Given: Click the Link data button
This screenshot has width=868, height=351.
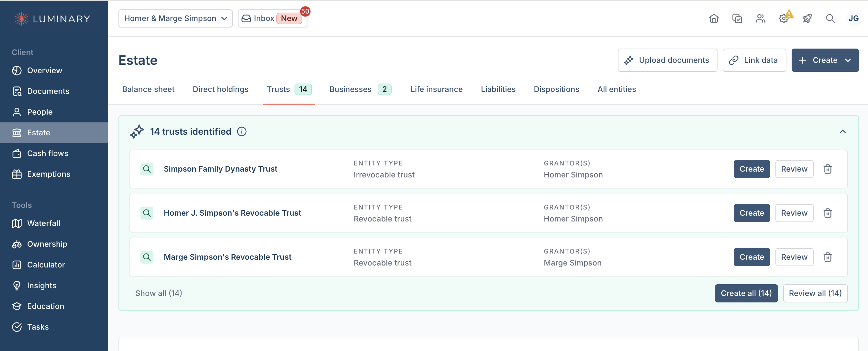Looking at the screenshot, I should click(754, 60).
